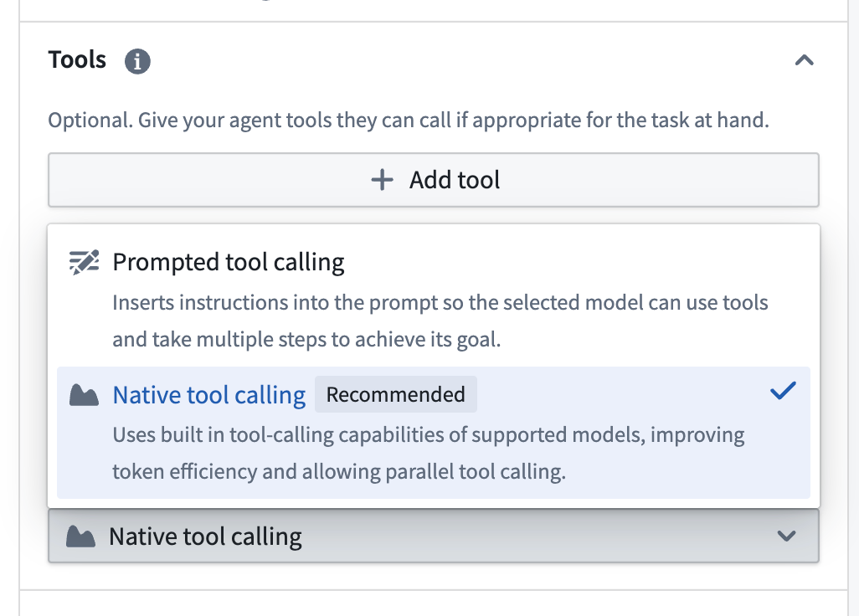Click the mountain icon beside Native tool calling
Viewport: 859px width, 616px height.
(x=84, y=393)
